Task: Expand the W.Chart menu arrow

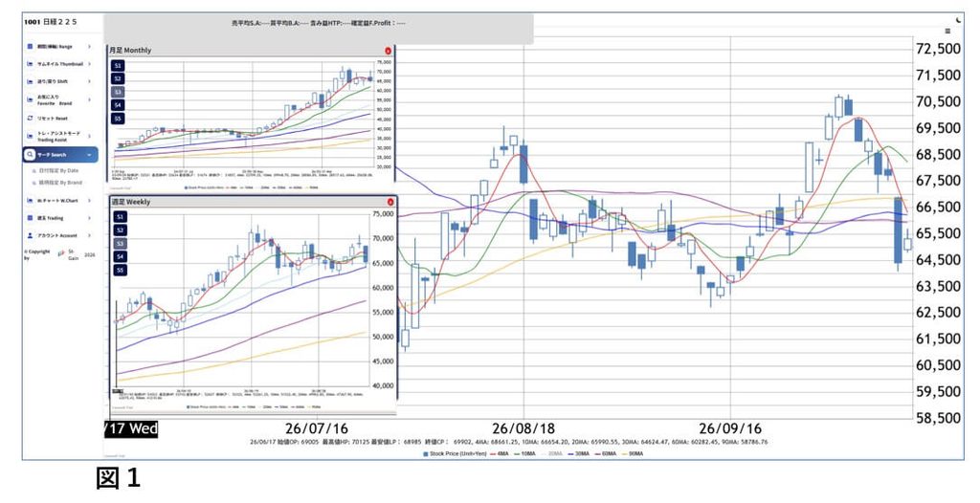Action: click(89, 201)
